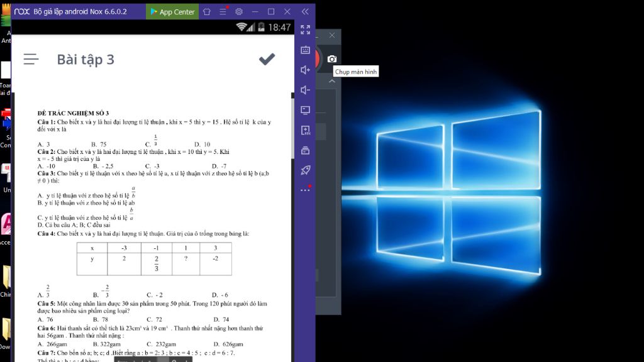Click the heading 'ĐỀ TRẮC NGHIỆM SỐ 3'
644x362 pixels.
pos(73,113)
